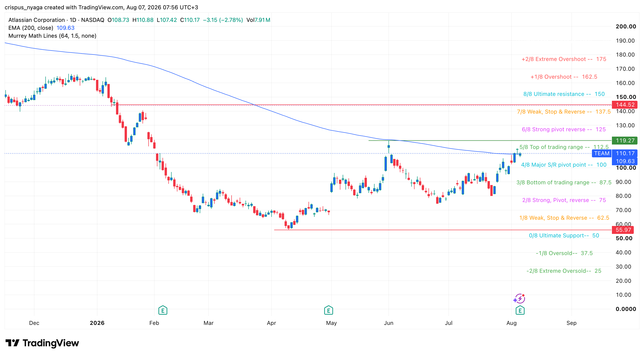Image resolution: width=644 pixels, height=357 pixels.
Task: Click the 7/8 Weak, Stop & Reverse 137.5 label
Action: [564, 111]
